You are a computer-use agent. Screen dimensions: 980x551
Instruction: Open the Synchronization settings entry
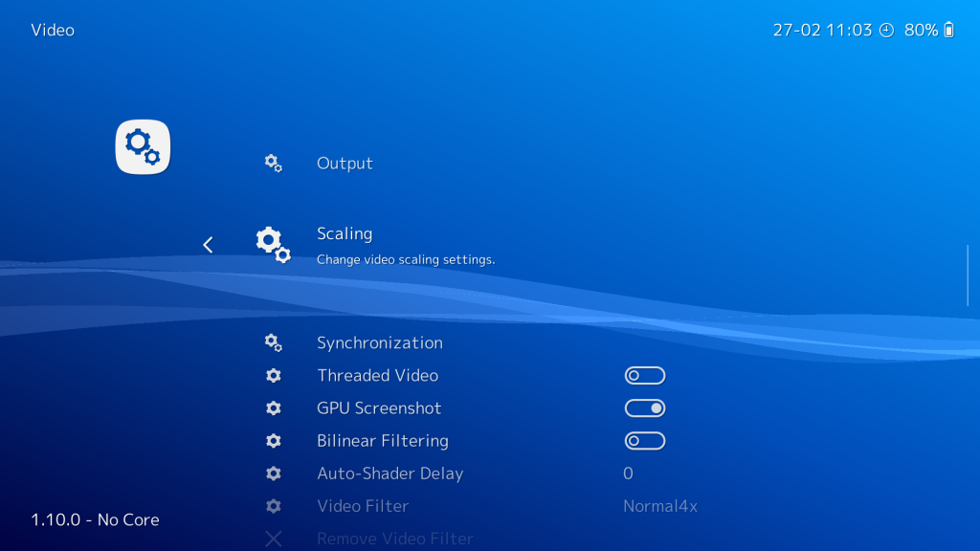pos(379,342)
